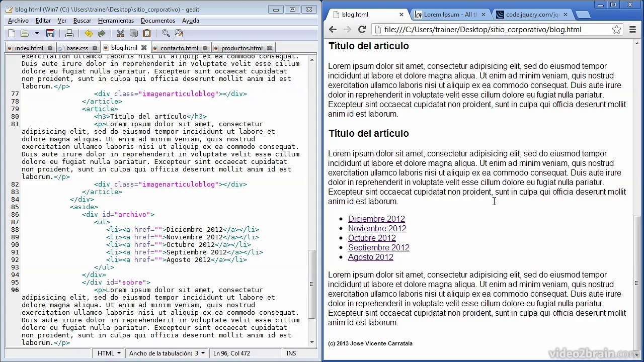644x362 pixels.
Task: Open the Chrome menu button
Action: (633, 30)
